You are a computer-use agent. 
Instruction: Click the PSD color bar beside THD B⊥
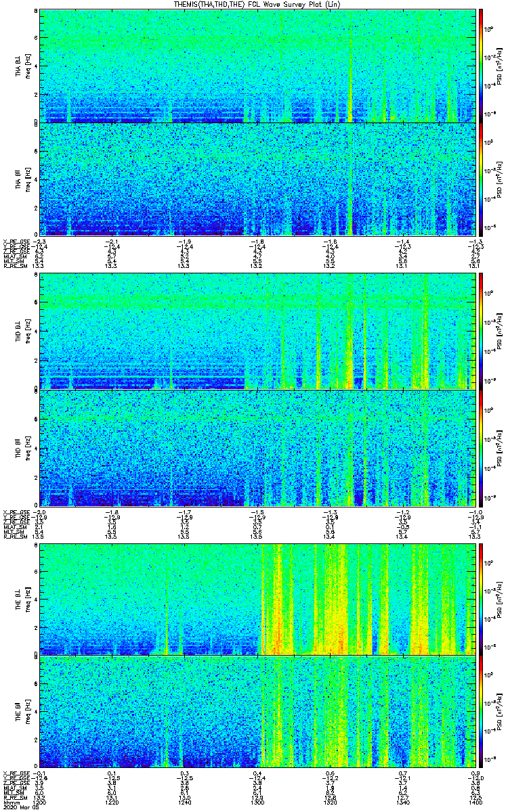click(482, 332)
